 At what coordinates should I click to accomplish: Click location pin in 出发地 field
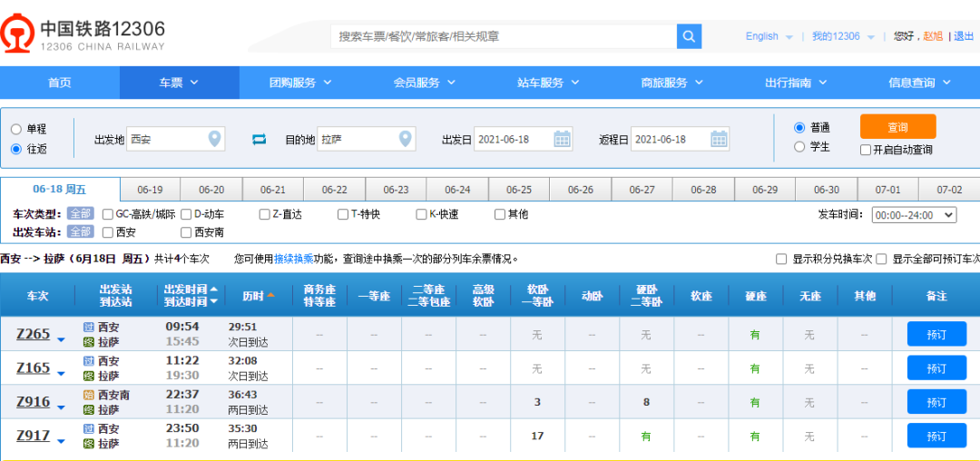[215, 139]
